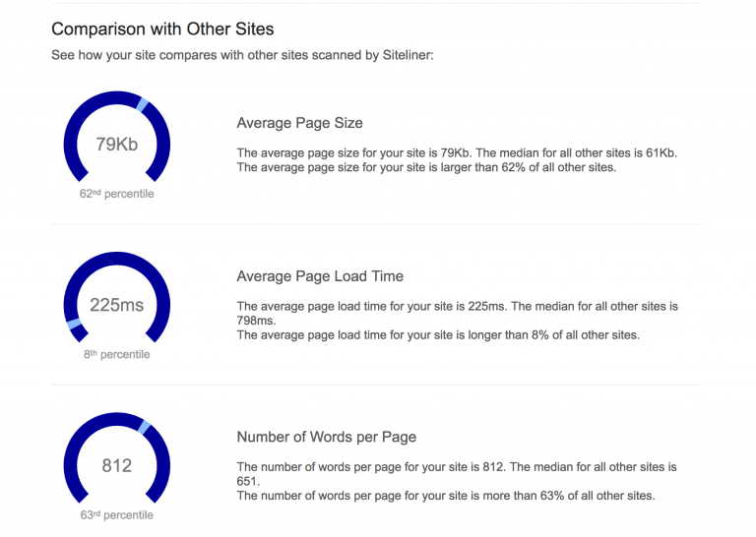
Task: Click the words per page 'more than 63%' sentence
Action: pyautogui.click(x=446, y=496)
